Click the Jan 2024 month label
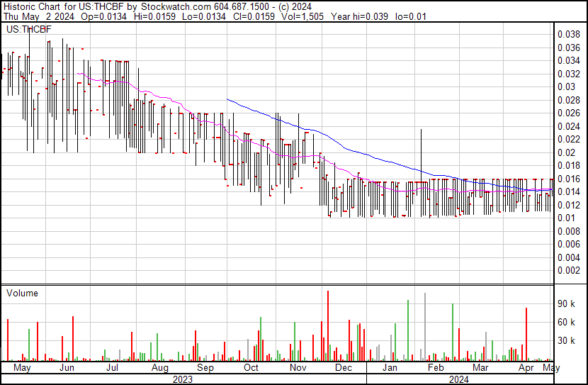The width and height of the screenshot is (588, 385). (x=390, y=367)
